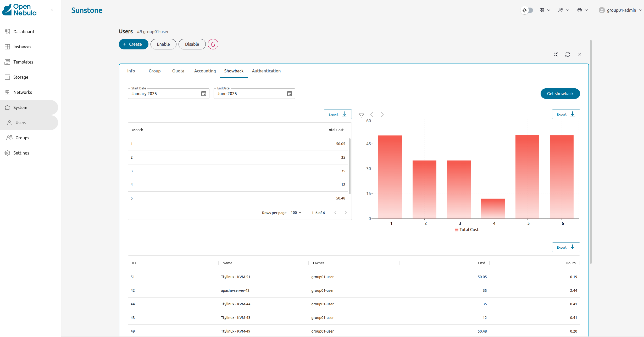Click the collapse panel arrows icon

pos(556,54)
